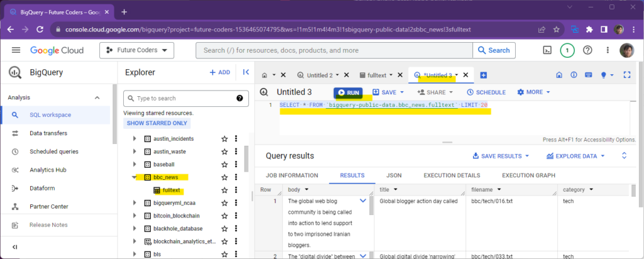Open the query tips lightbulb menu
Screen dimensions: 644x259
607,75
